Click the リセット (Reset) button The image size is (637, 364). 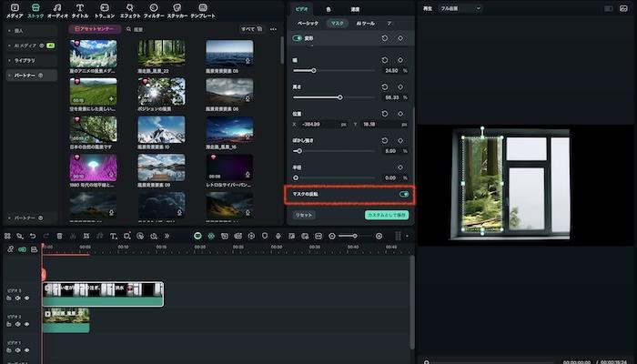coord(304,215)
